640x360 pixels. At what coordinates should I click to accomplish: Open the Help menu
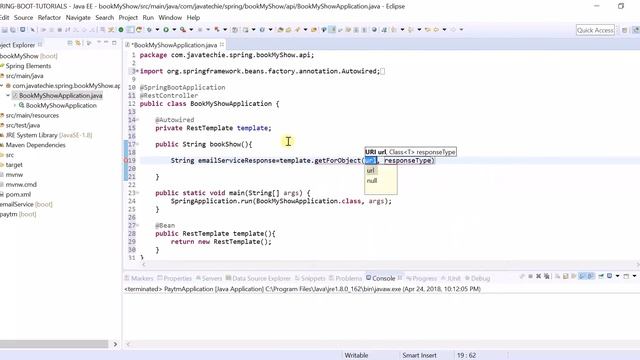coord(193,18)
